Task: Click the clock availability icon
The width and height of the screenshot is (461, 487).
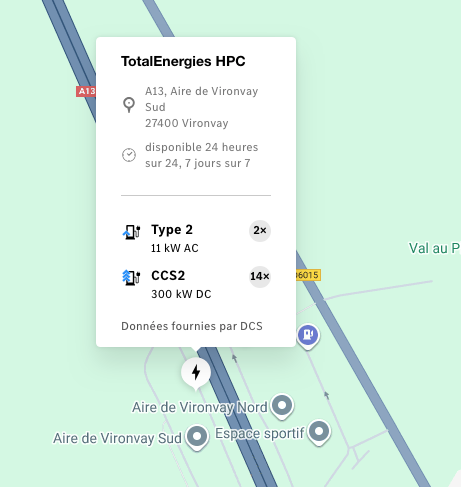Action: (129, 155)
